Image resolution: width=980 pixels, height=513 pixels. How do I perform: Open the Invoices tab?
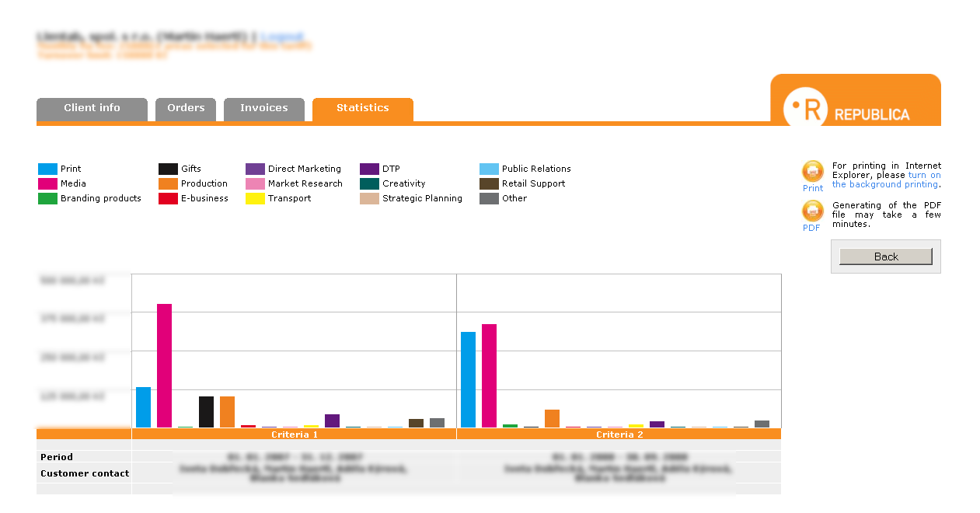click(x=263, y=109)
